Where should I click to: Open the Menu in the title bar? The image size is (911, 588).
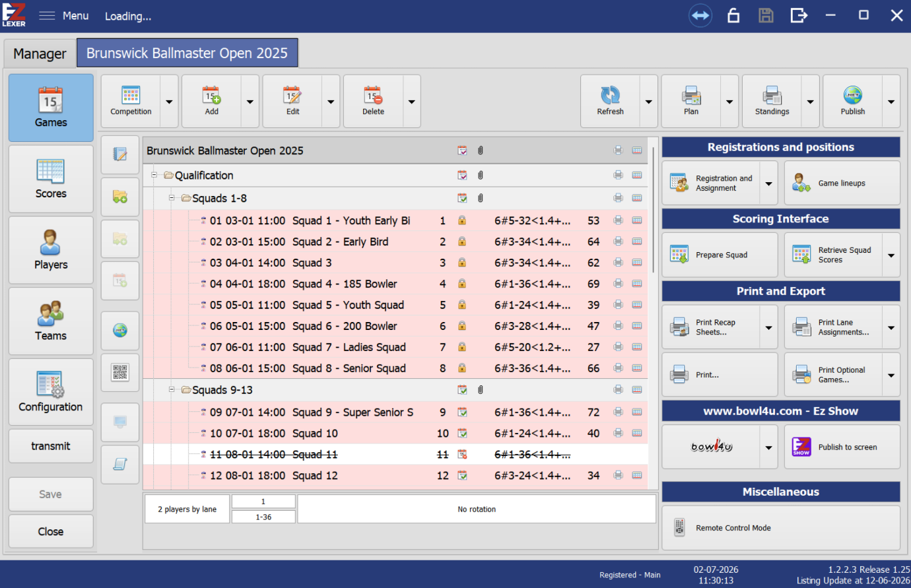click(63, 16)
